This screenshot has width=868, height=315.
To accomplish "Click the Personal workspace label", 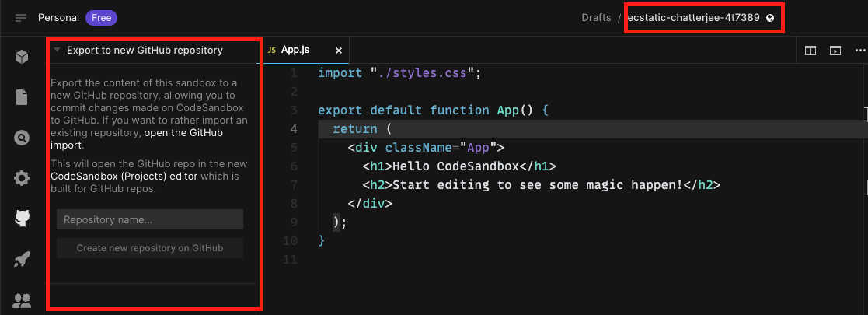I will (59, 18).
